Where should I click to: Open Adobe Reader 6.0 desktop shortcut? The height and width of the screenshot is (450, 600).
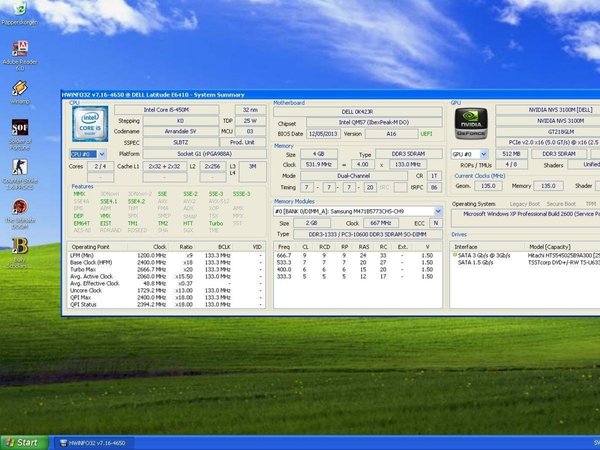click(20, 55)
